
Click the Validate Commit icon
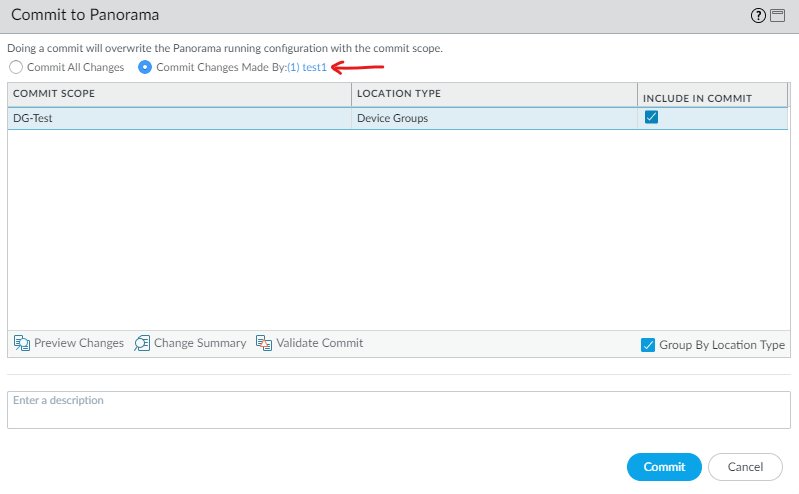point(263,343)
